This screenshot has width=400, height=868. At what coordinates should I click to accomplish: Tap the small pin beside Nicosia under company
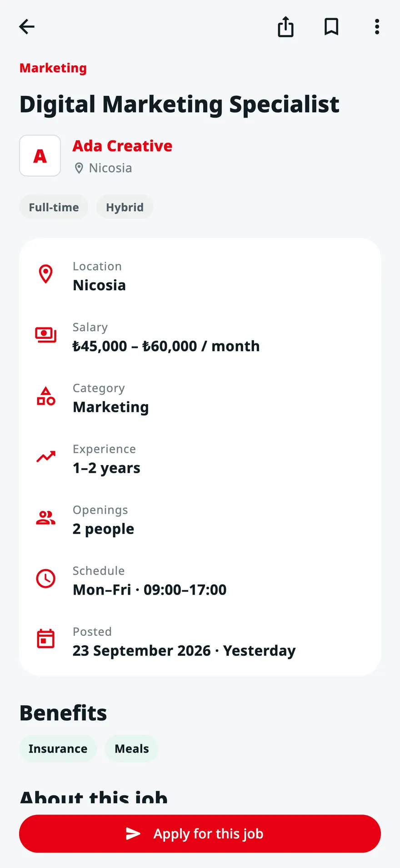79,168
